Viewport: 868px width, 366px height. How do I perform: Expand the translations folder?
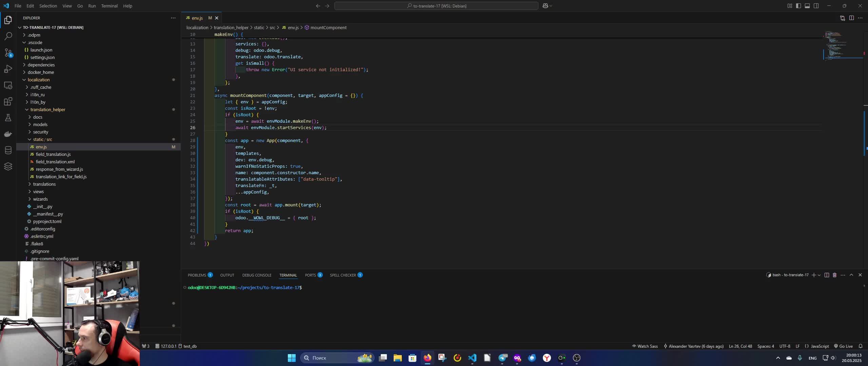[x=44, y=184]
